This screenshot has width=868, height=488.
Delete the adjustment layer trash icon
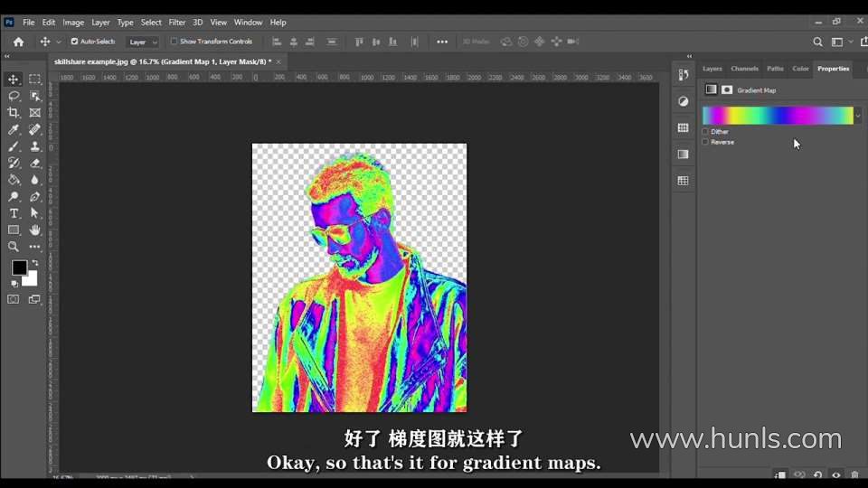click(x=854, y=474)
